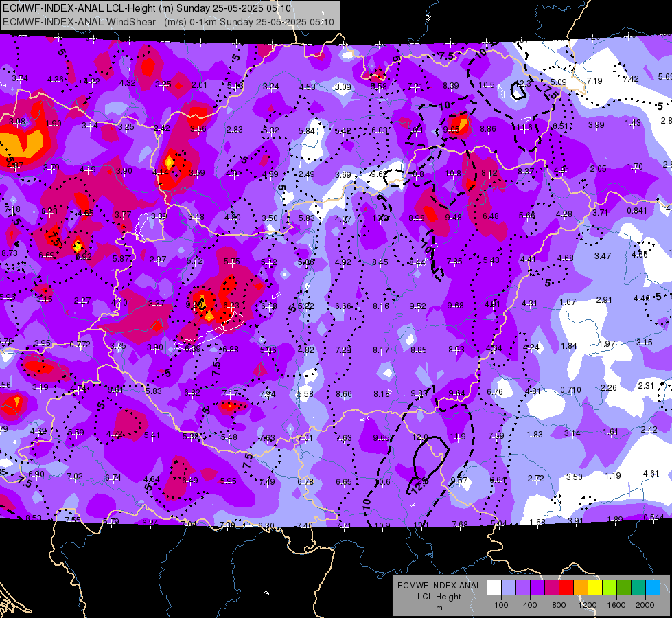The image size is (672, 618).
Task: Click the legend tick label 1600
Action: click(x=616, y=605)
